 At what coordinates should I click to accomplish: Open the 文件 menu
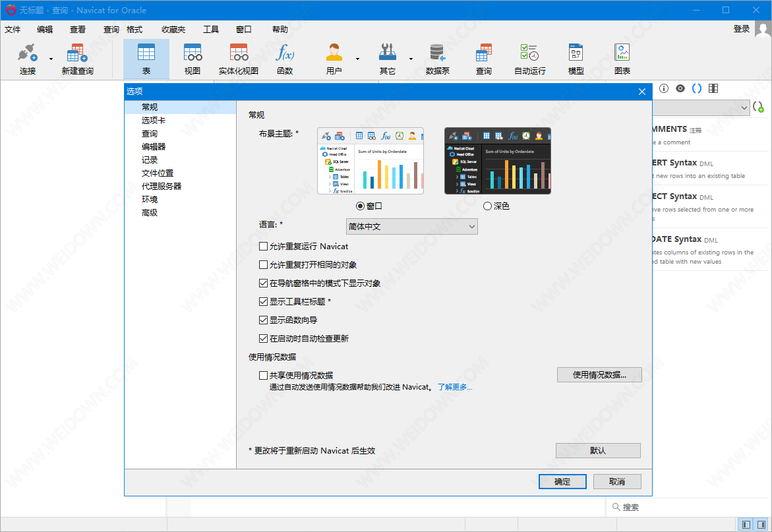(x=13, y=30)
